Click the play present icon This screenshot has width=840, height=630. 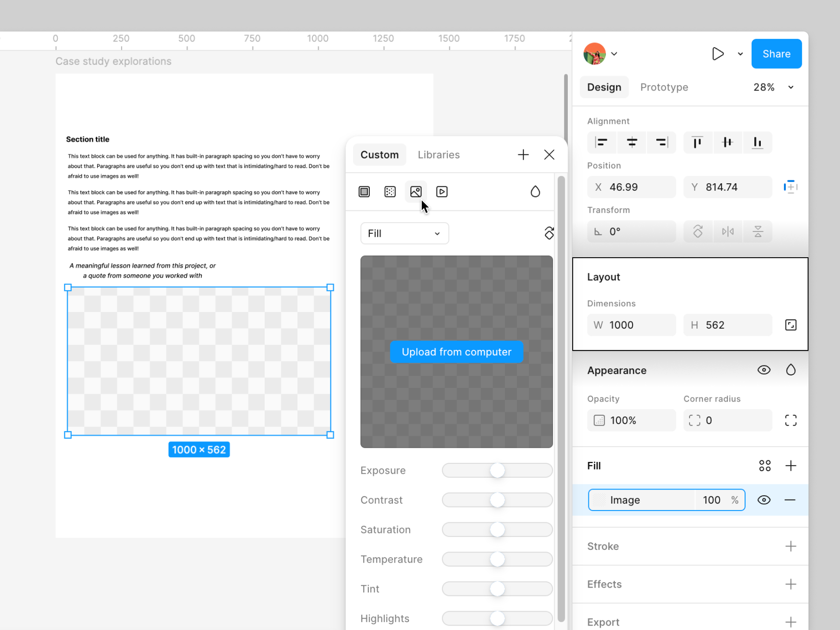pyautogui.click(x=717, y=54)
